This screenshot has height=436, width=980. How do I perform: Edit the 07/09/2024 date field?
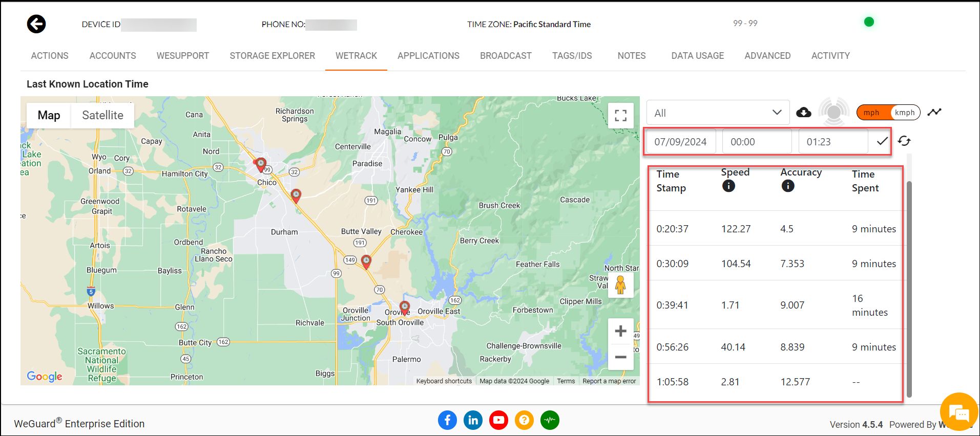(x=680, y=142)
